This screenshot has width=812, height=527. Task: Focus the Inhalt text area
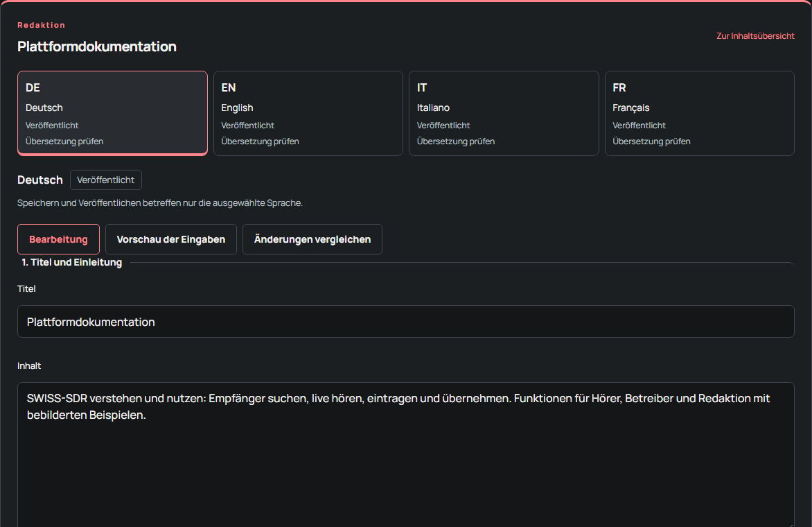click(406, 454)
